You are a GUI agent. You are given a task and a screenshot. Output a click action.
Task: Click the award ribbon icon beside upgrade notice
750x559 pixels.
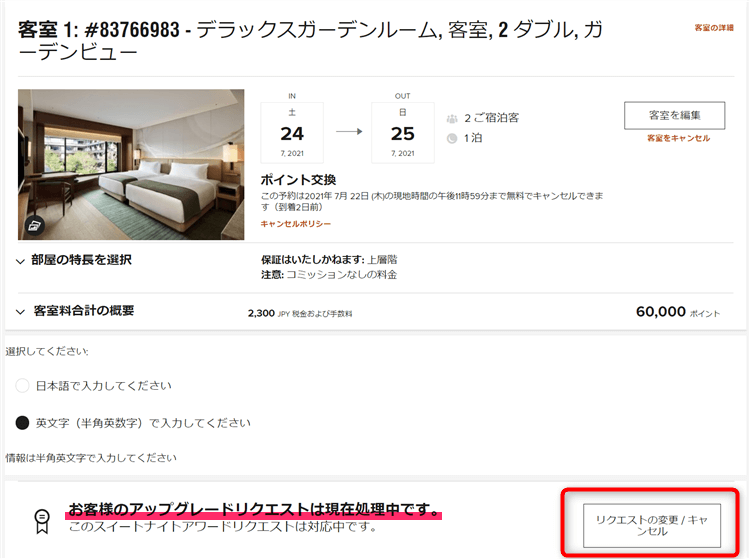pyautogui.click(x=42, y=518)
